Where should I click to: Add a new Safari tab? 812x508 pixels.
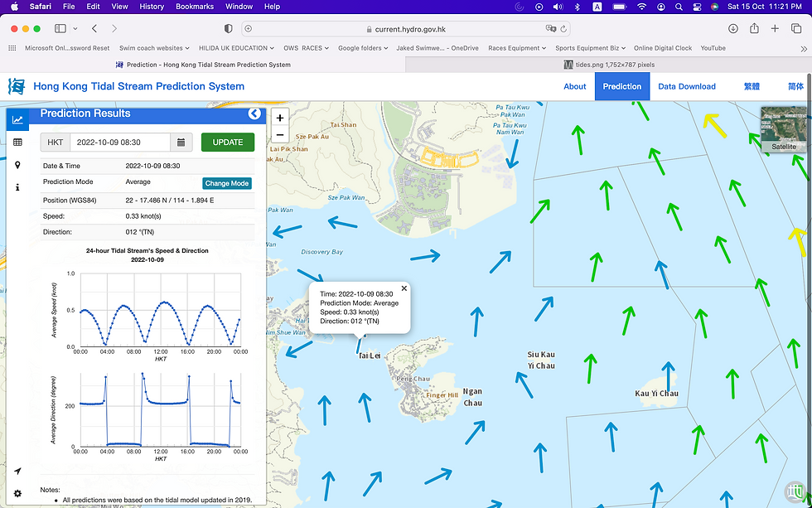[775, 28]
